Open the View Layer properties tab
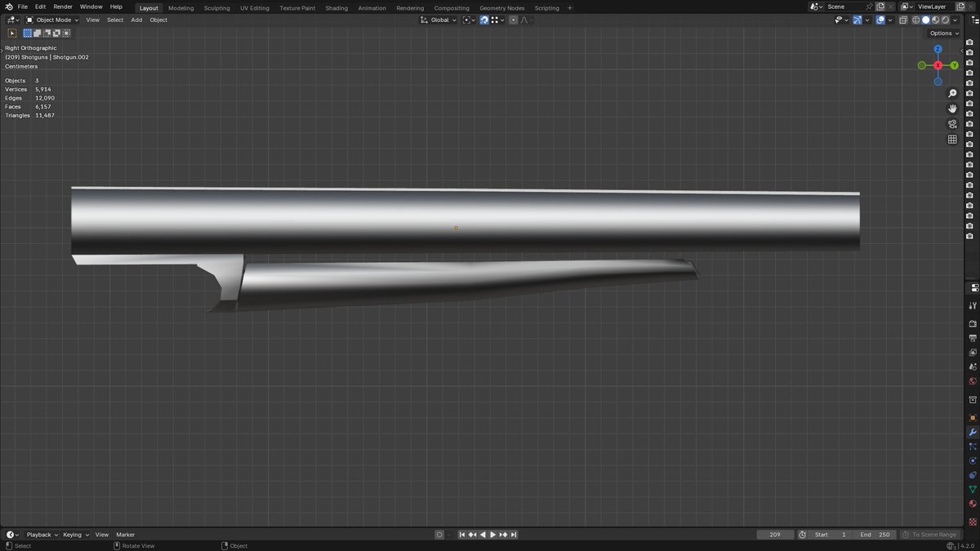 973,353
